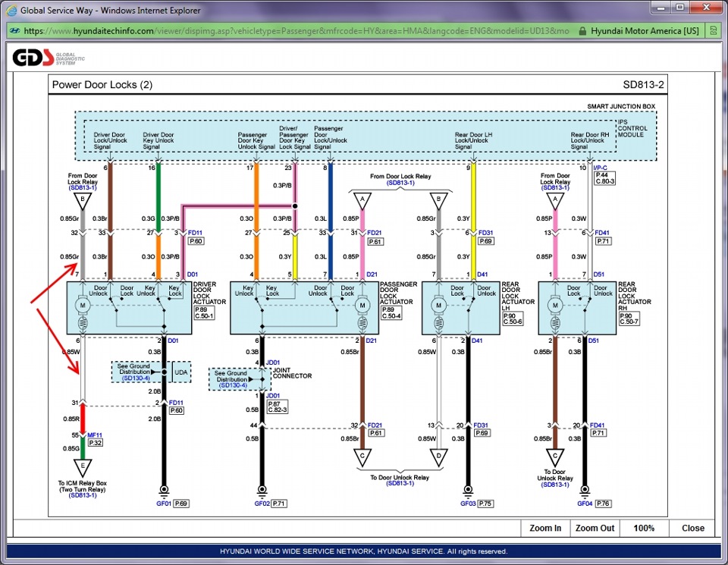Click the Hyundai Motor America [US] certificate label
The width and height of the screenshot is (728, 565).
point(645,31)
